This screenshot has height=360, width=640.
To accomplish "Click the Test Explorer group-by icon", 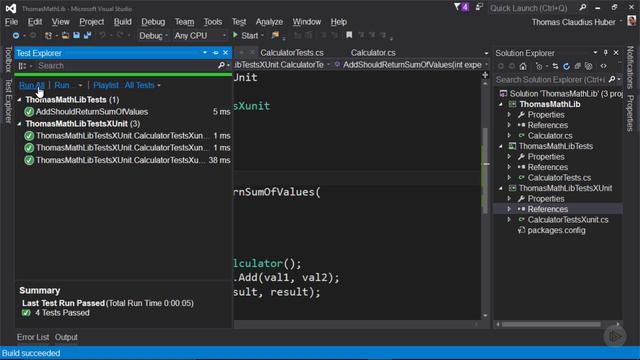I will 22,66.
